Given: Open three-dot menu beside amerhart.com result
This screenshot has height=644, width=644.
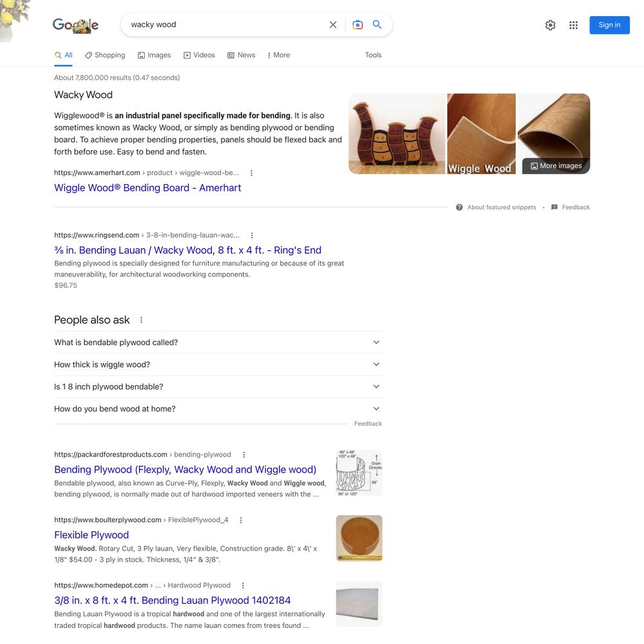Looking at the screenshot, I should (251, 173).
